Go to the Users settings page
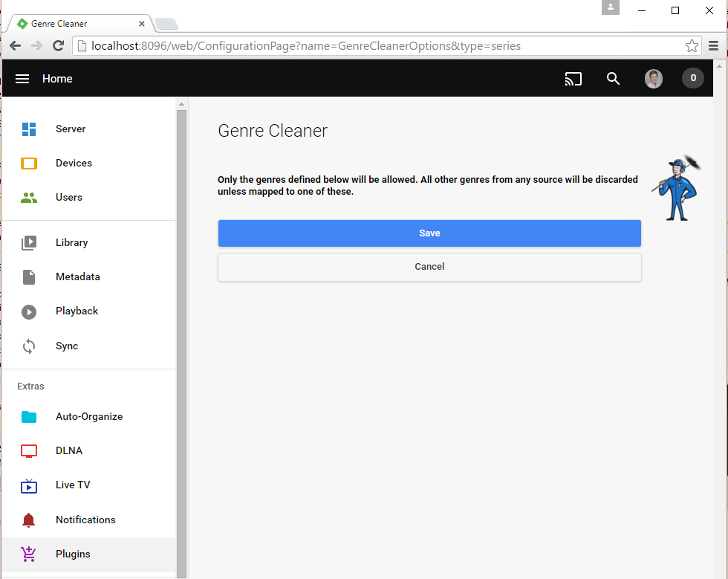Screen dimensions: 728x579 point(69,198)
